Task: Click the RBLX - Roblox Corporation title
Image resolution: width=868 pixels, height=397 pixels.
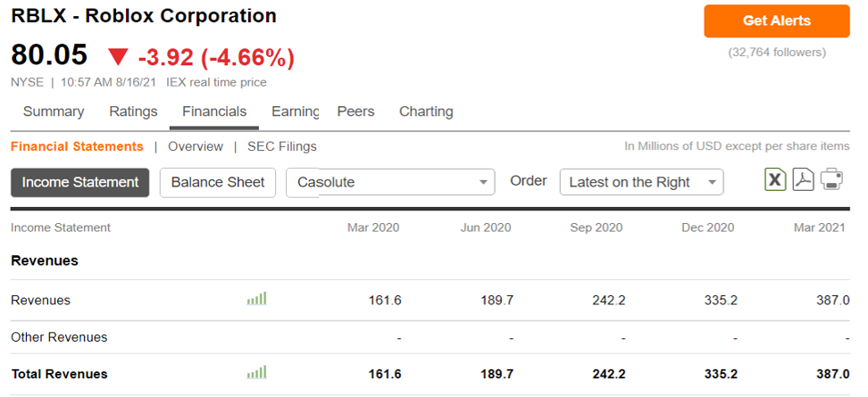Action: point(144,15)
